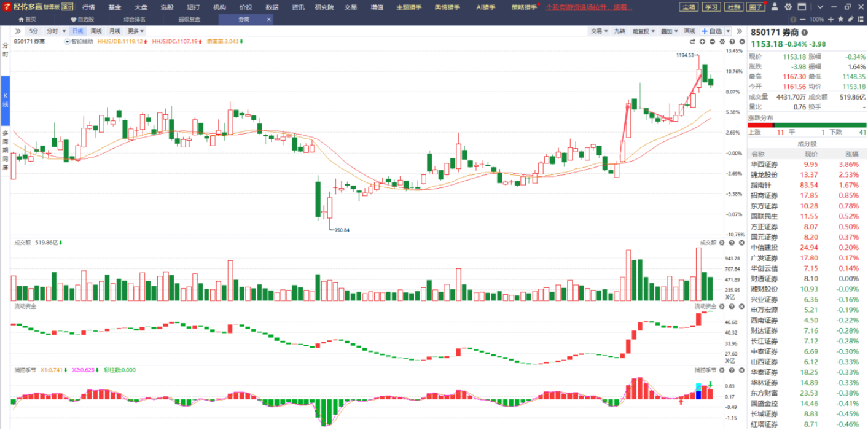Viewport: 868px width, 430px height.
Task: Open the 流动资金 indicator settings gear
Action: pyautogui.click(x=722, y=306)
